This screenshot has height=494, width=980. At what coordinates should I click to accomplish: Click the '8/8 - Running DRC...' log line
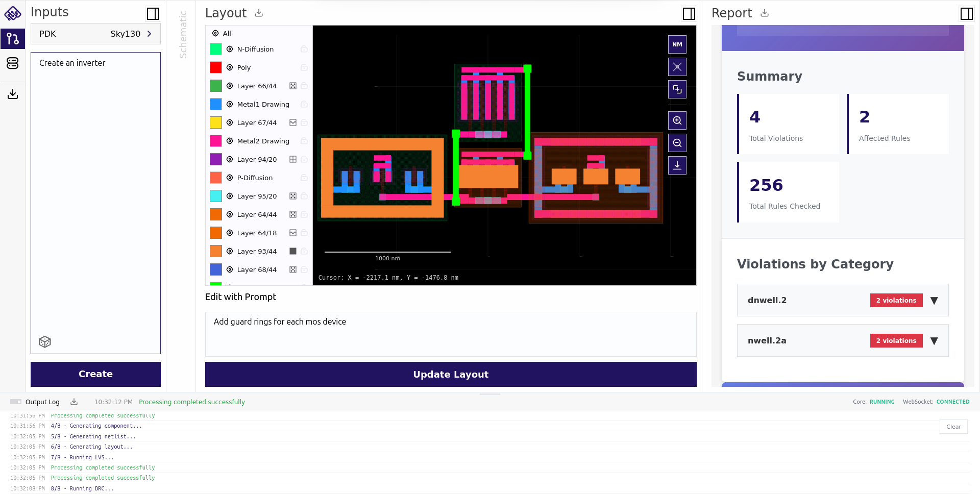[x=82, y=488]
